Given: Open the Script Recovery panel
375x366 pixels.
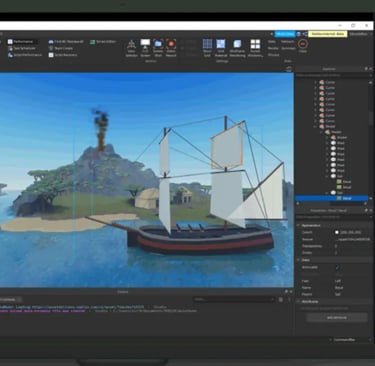Looking at the screenshot, I should [63, 55].
